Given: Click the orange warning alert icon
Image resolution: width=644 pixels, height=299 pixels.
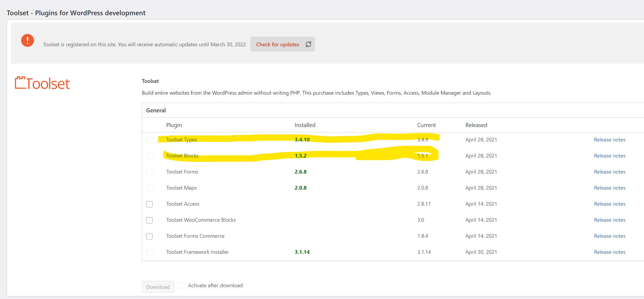Looking at the screenshot, I should 28,40.
